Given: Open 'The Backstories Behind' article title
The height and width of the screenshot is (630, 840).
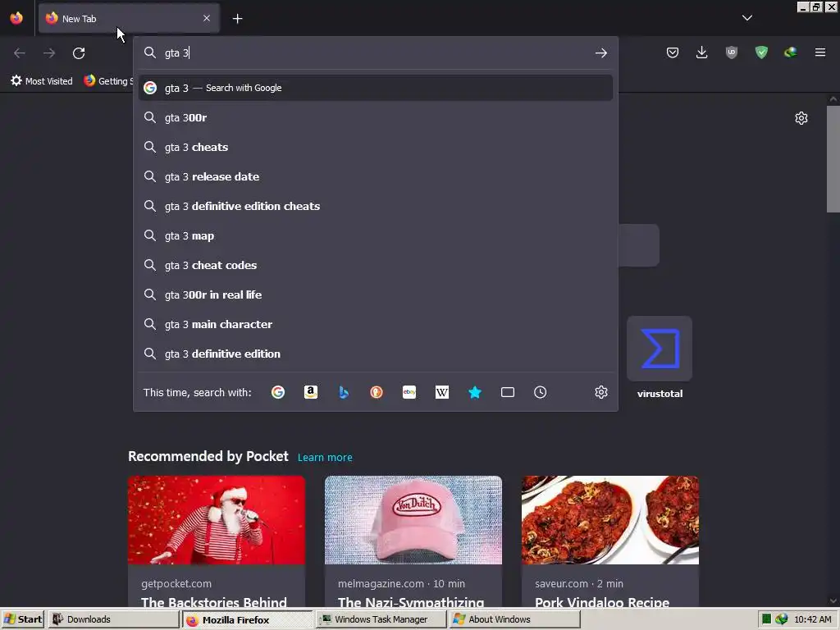Looking at the screenshot, I should (214, 601).
